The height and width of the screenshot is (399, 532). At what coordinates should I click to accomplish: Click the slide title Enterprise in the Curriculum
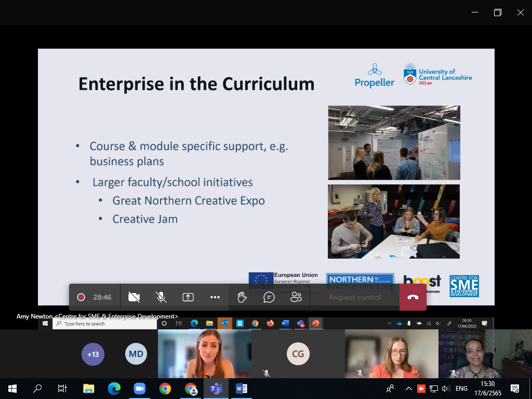pos(196,84)
